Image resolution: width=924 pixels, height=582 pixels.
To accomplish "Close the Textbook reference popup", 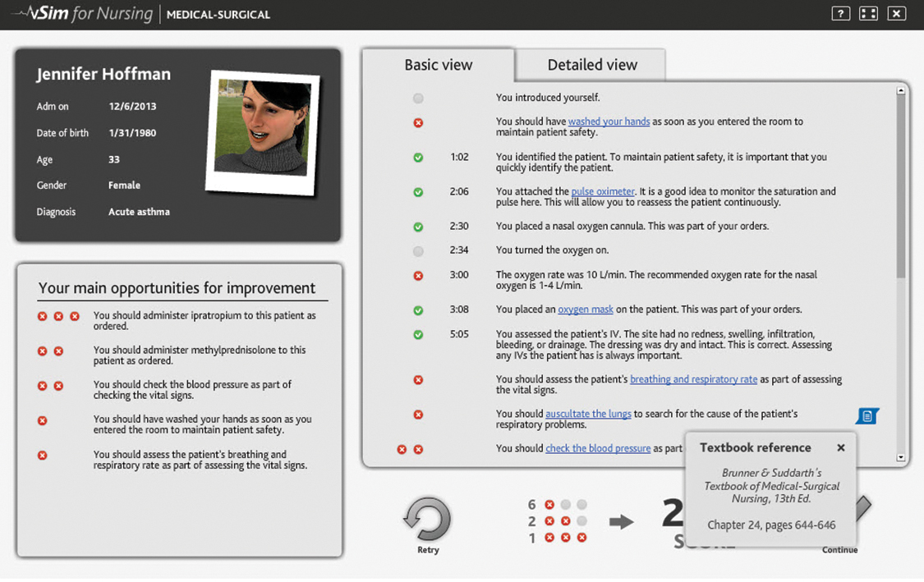I will coord(840,448).
